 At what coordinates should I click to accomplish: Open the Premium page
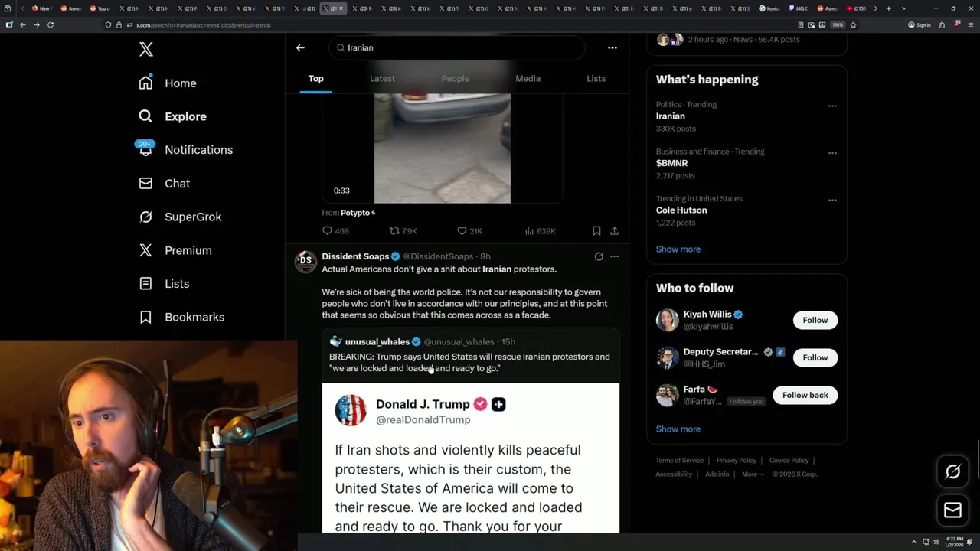click(x=175, y=250)
